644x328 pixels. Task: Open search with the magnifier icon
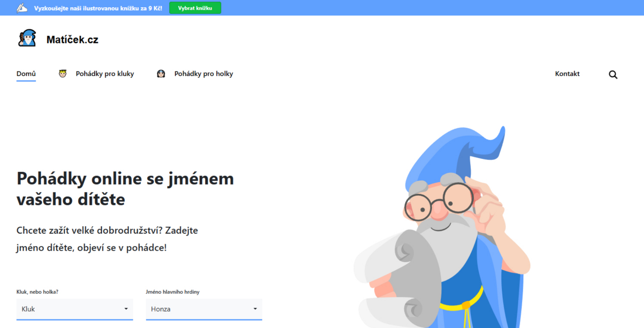(613, 74)
